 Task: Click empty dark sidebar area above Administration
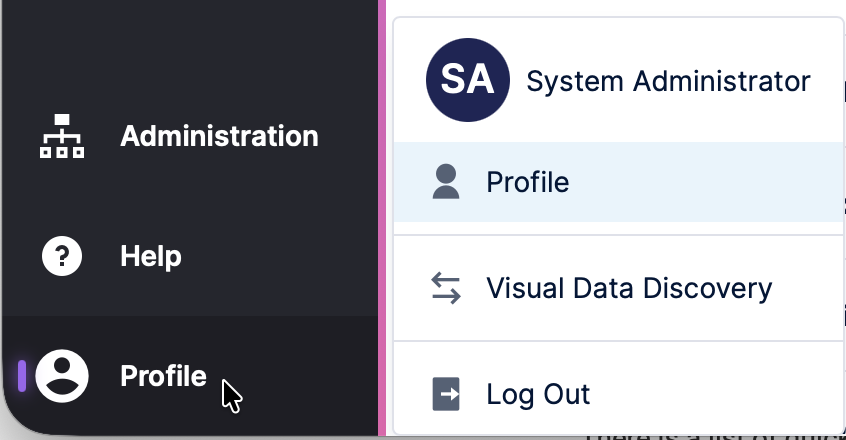pyautogui.click(x=190, y=50)
